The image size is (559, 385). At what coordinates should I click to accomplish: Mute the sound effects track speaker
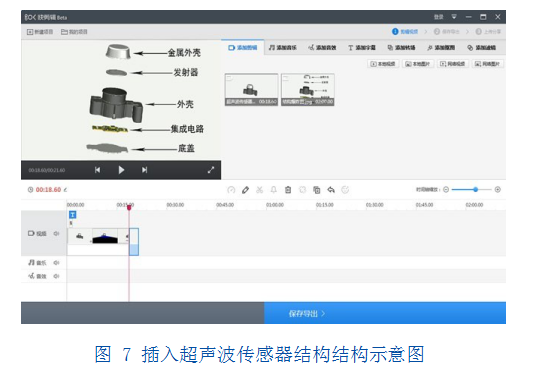click(56, 276)
